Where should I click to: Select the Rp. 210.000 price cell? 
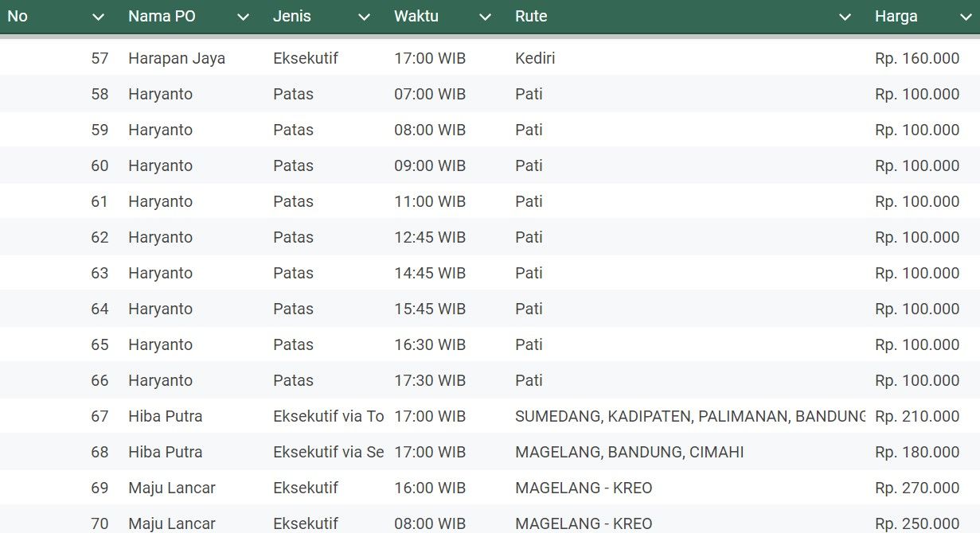pyautogui.click(x=917, y=416)
